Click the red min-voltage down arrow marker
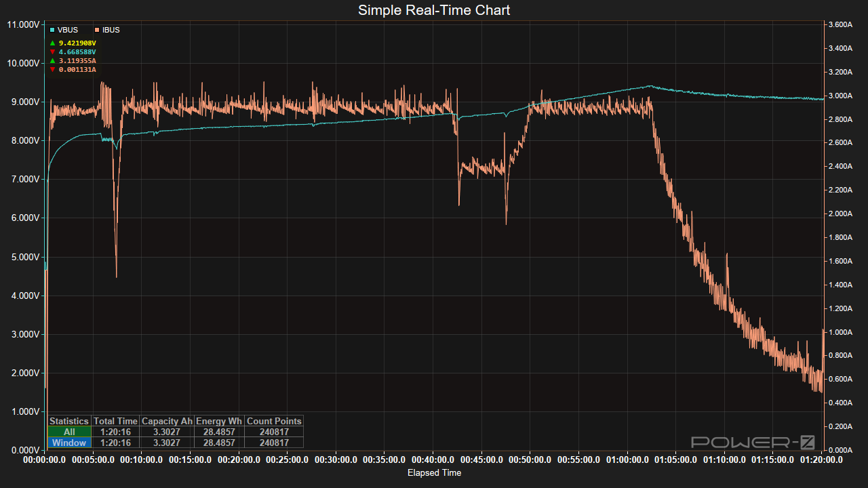The height and width of the screenshot is (488, 868). (52, 52)
